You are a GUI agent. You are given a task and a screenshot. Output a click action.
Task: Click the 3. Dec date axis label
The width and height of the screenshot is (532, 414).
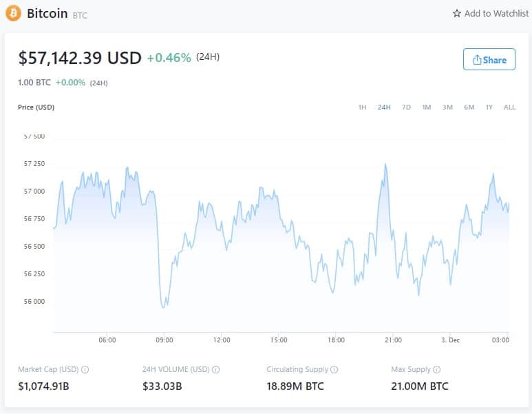451,340
